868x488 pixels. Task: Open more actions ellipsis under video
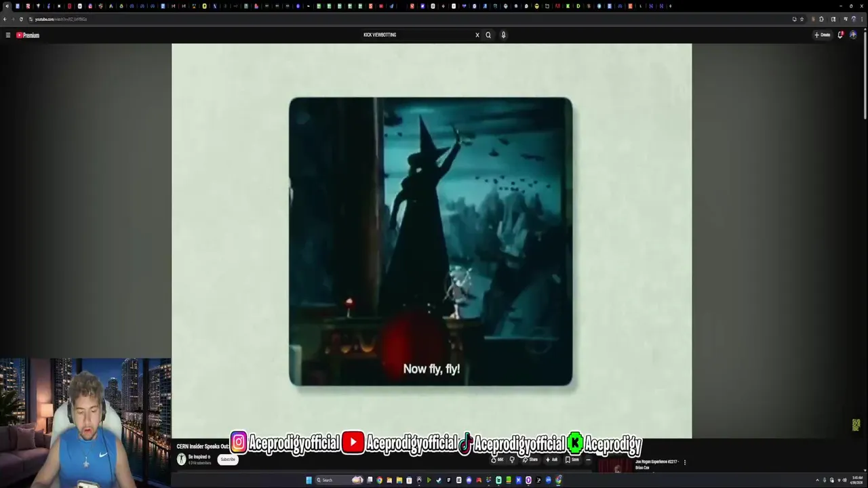[589, 460]
